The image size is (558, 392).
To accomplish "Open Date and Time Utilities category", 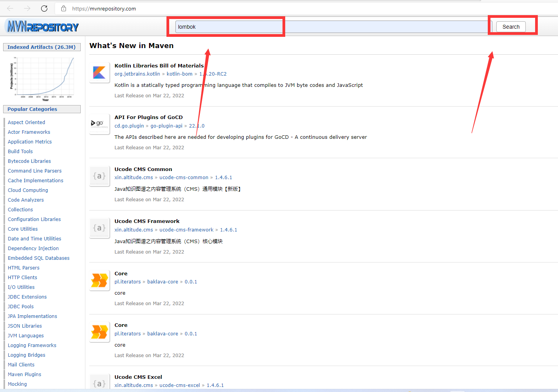I will tap(35, 238).
